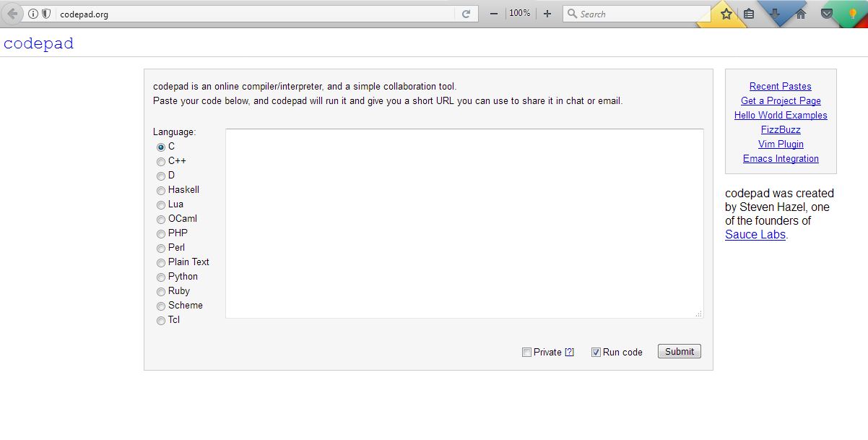Visit the Sauce Labs link
The image size is (868, 440).
755,234
